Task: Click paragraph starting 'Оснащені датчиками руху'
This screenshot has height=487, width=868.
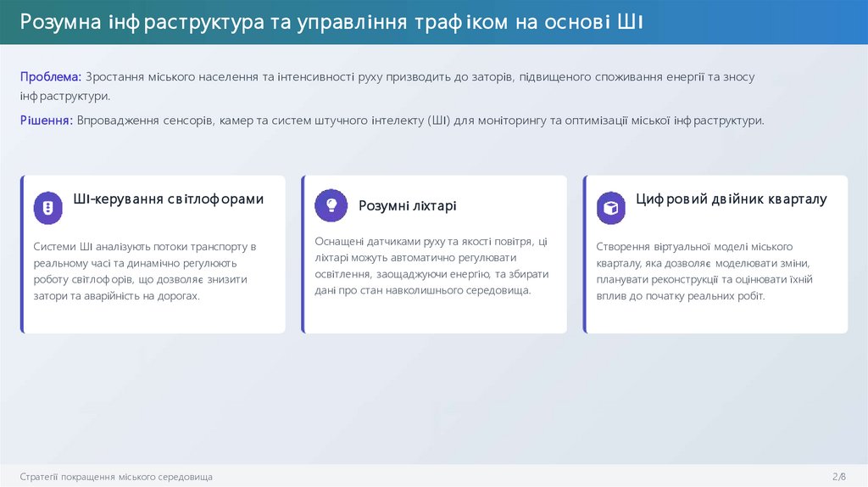Action: 431,266
